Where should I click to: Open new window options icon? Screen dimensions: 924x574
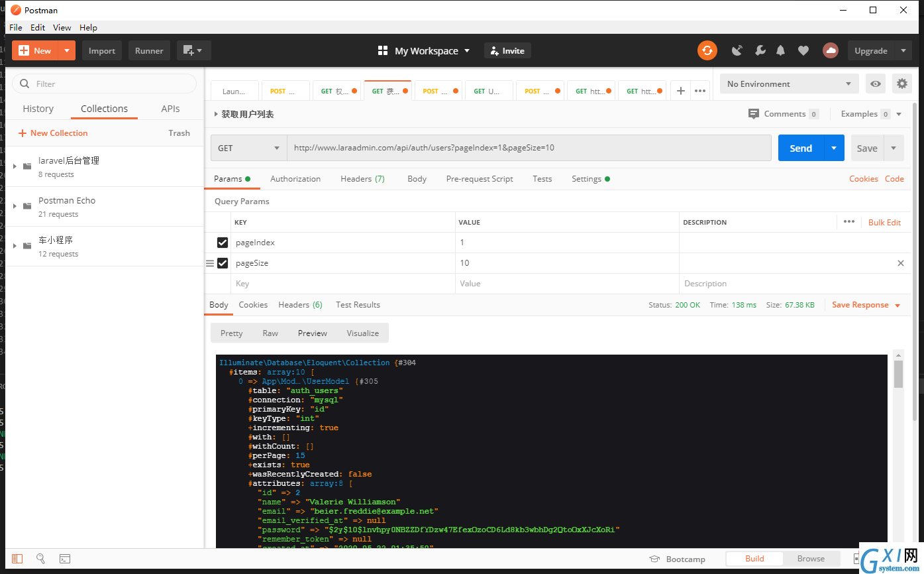pyautogui.click(x=193, y=50)
